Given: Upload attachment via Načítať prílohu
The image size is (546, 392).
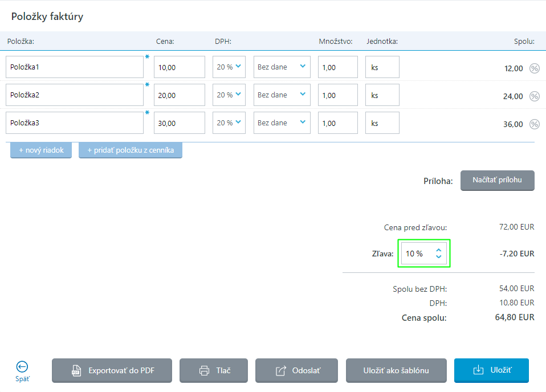Looking at the screenshot, I should [x=497, y=180].
